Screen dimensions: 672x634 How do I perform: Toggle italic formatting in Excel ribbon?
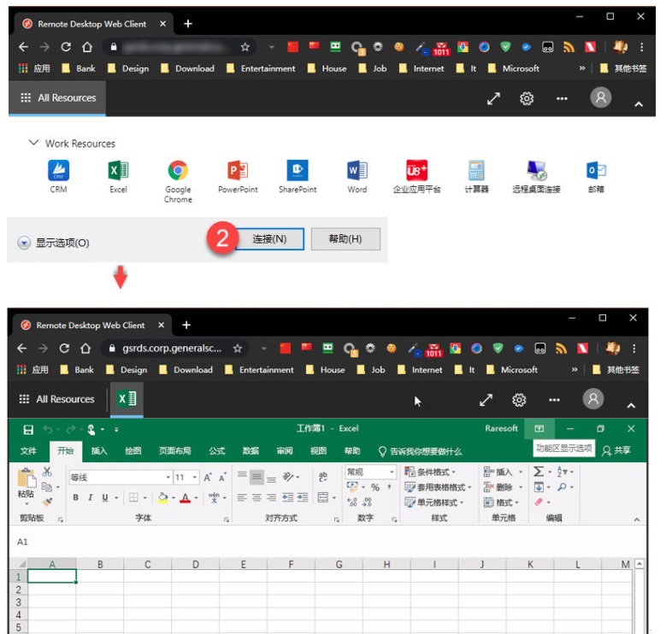point(91,498)
